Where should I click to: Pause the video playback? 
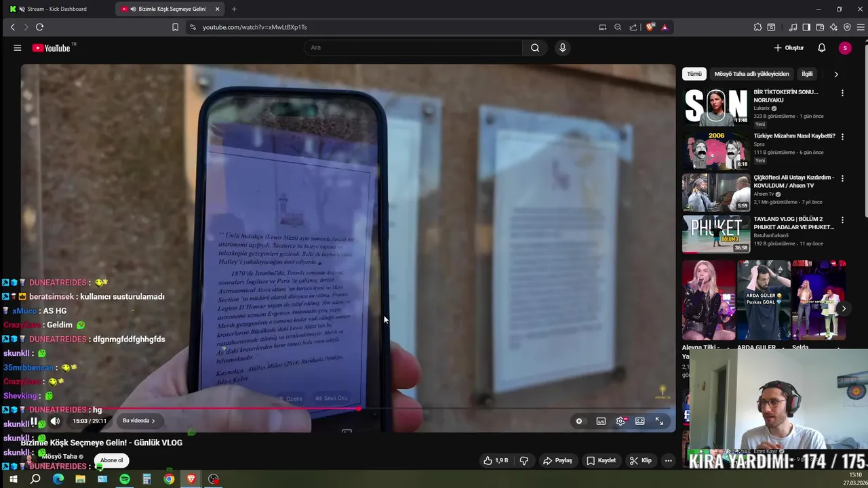point(33,421)
